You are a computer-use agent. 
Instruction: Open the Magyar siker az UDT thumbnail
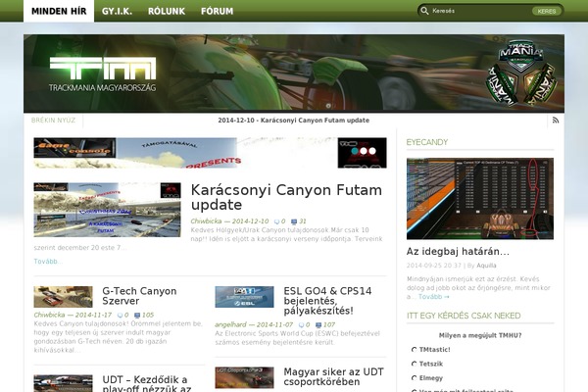244,377
